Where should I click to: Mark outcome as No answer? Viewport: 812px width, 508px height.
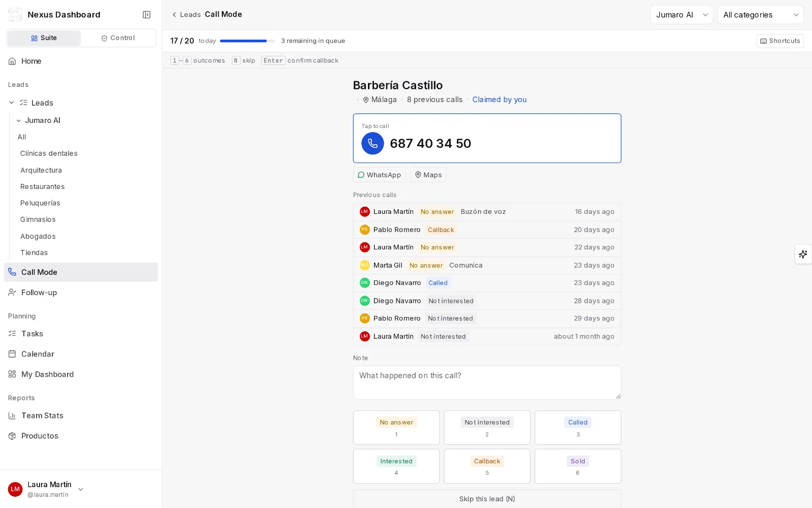coord(396,428)
